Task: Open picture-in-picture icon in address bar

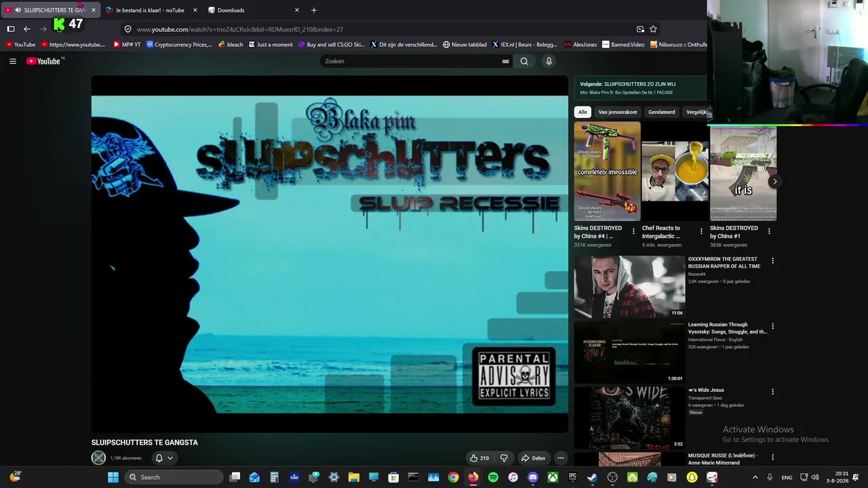Action: coord(640,29)
